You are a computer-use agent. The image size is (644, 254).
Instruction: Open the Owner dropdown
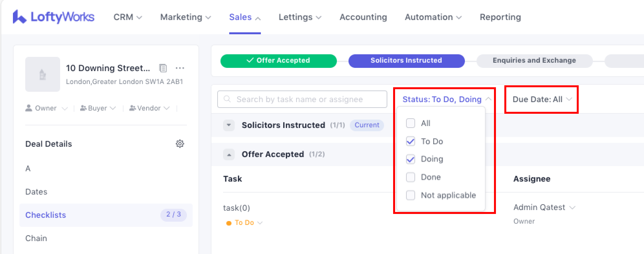[46, 108]
